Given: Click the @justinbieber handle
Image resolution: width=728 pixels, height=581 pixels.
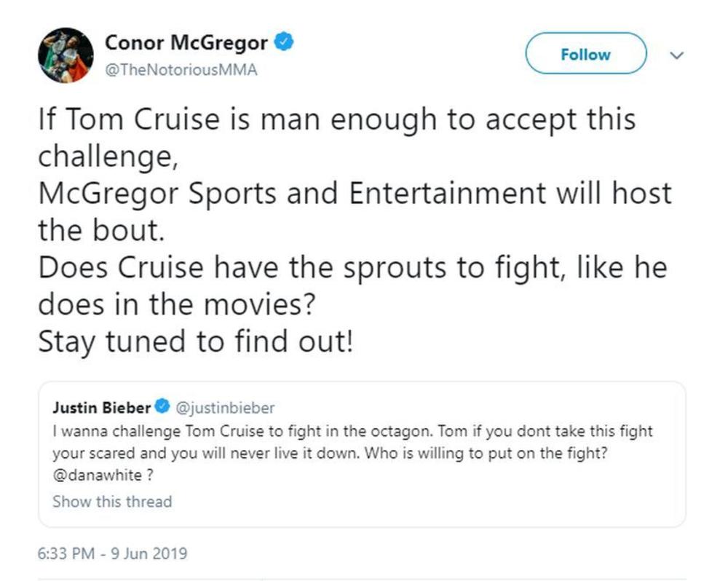Looking at the screenshot, I should pyautogui.click(x=226, y=407).
